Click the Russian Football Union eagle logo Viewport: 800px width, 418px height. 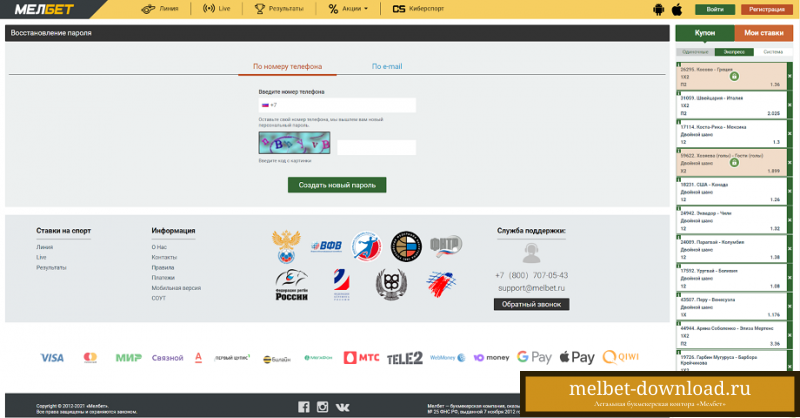[286, 247]
